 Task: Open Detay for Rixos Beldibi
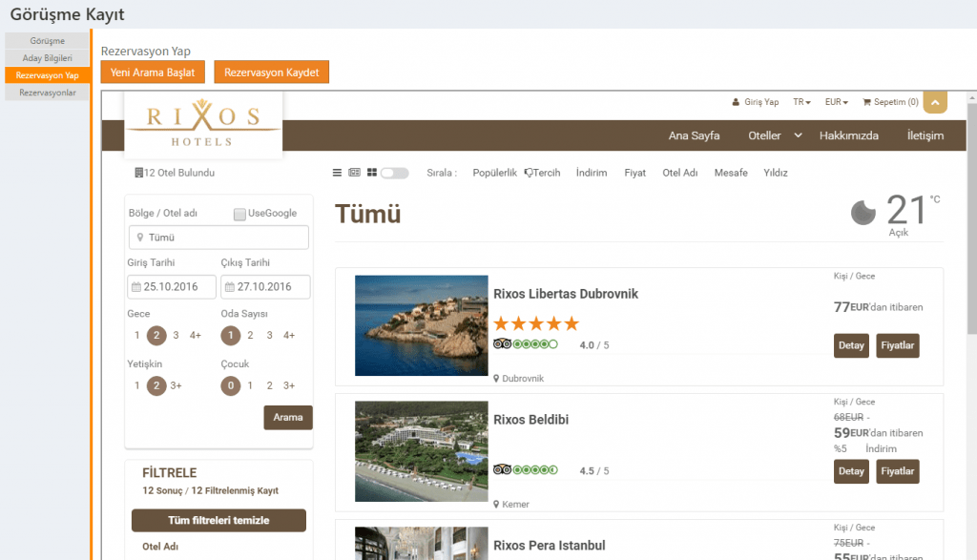click(851, 471)
